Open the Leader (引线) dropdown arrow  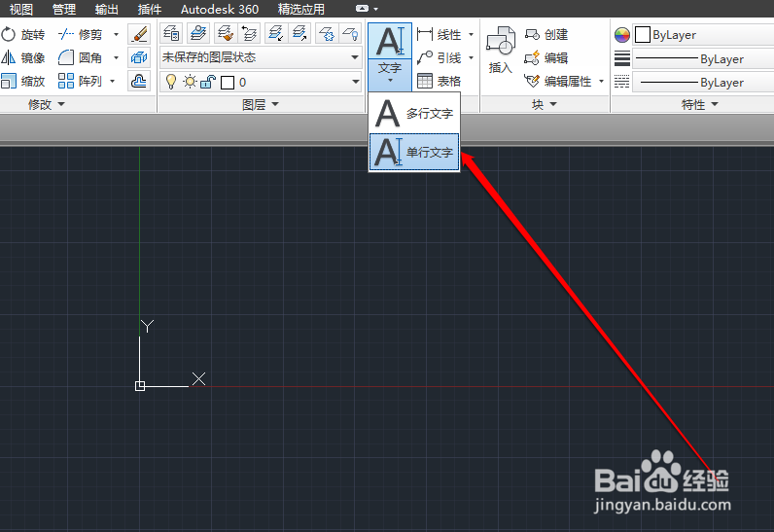coord(471,57)
